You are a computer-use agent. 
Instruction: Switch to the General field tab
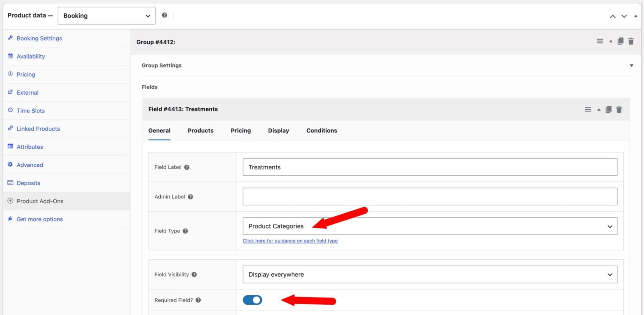pos(159,130)
